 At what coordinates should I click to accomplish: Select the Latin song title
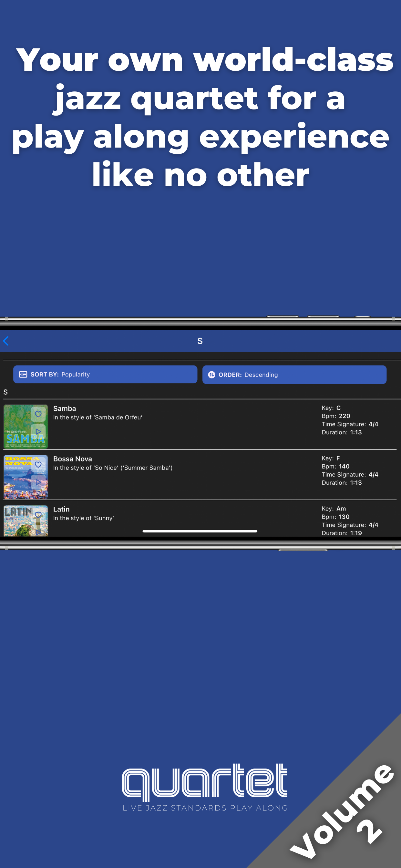[x=61, y=509]
